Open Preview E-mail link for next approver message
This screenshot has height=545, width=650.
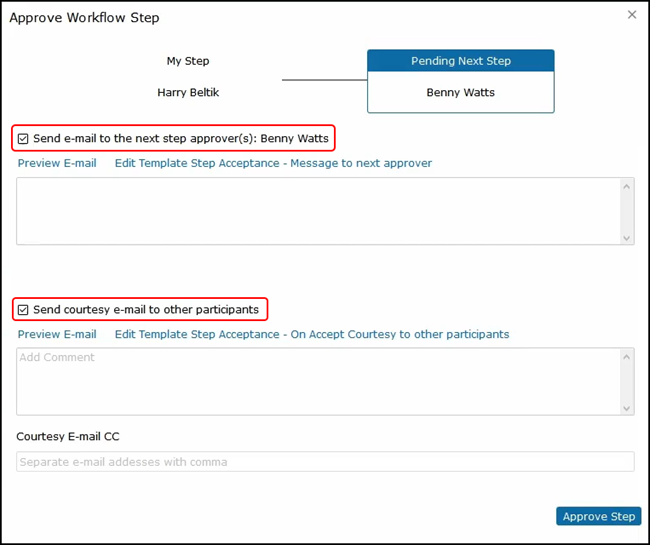pos(57,163)
